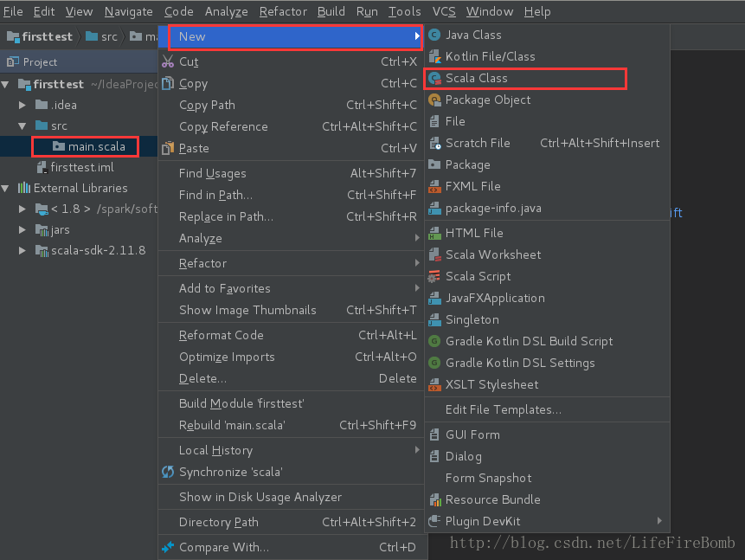Choose Form Snapshot entry

[548, 479]
